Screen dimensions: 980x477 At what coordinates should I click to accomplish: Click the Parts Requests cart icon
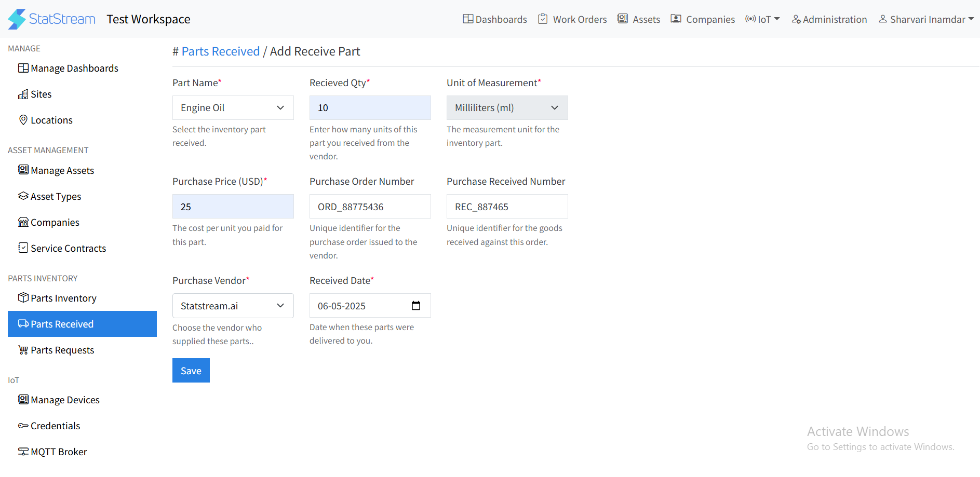23,350
